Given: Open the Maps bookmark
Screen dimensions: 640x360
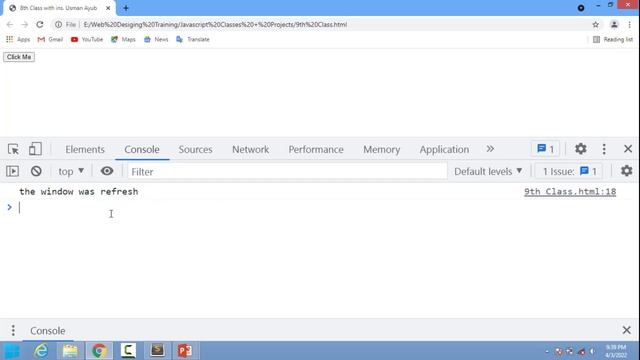Looking at the screenshot, I should coord(123,39).
